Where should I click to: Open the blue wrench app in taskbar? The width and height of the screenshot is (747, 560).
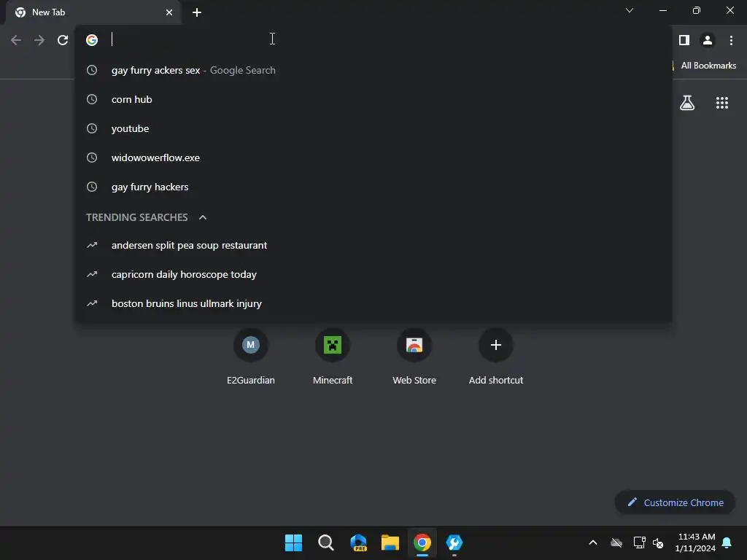(x=454, y=542)
